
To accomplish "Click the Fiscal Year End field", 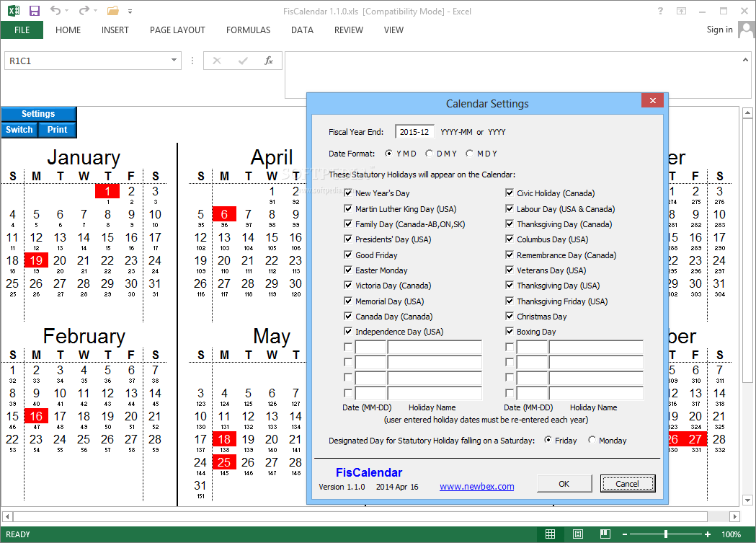I will (414, 132).
